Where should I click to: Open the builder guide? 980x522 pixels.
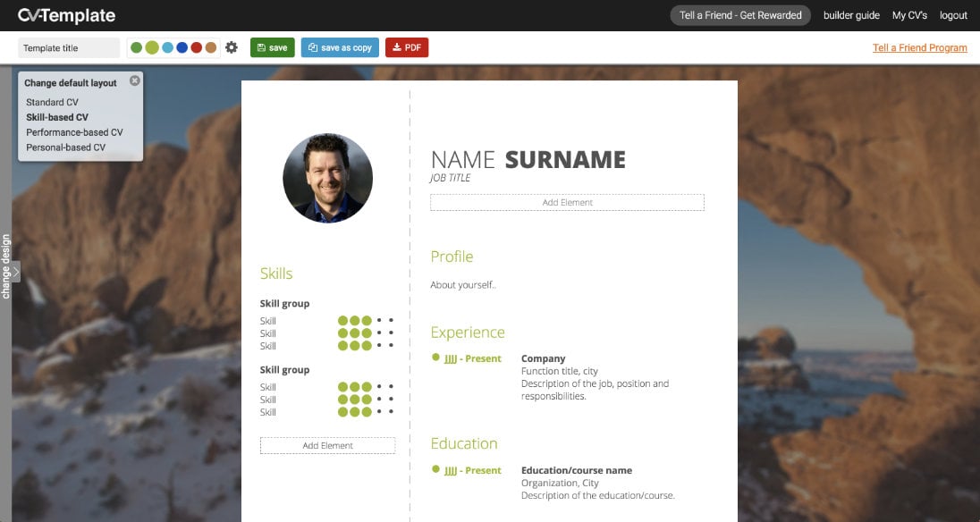pyautogui.click(x=851, y=15)
